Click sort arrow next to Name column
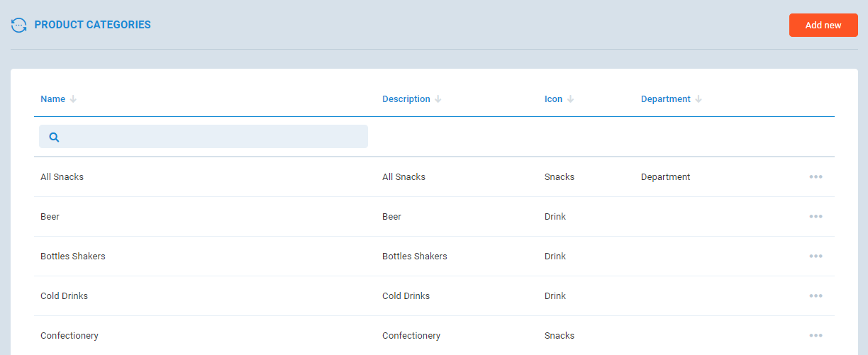Image resolution: width=868 pixels, height=355 pixels. [x=73, y=99]
